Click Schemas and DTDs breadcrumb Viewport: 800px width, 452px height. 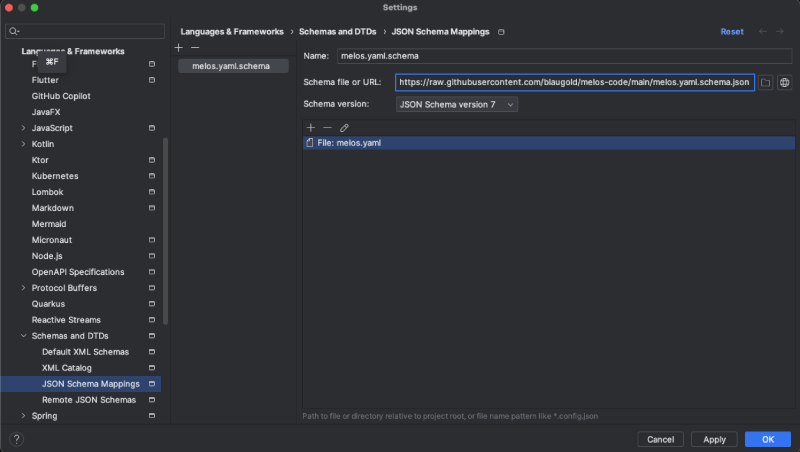coord(337,32)
